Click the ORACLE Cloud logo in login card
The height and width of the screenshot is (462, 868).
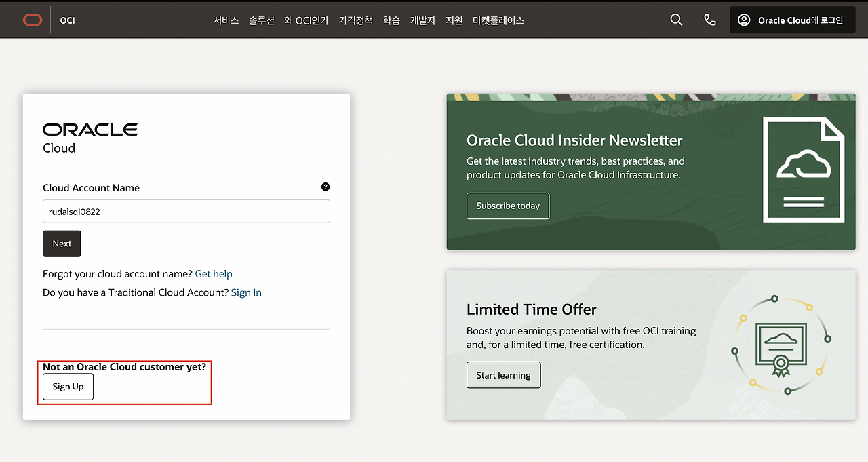90,138
